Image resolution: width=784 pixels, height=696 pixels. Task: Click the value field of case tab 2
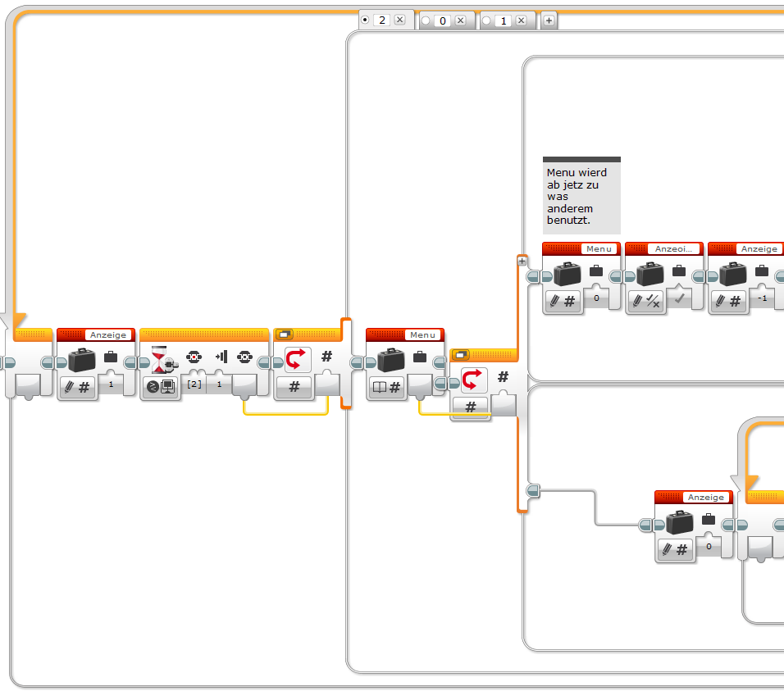[x=381, y=20]
